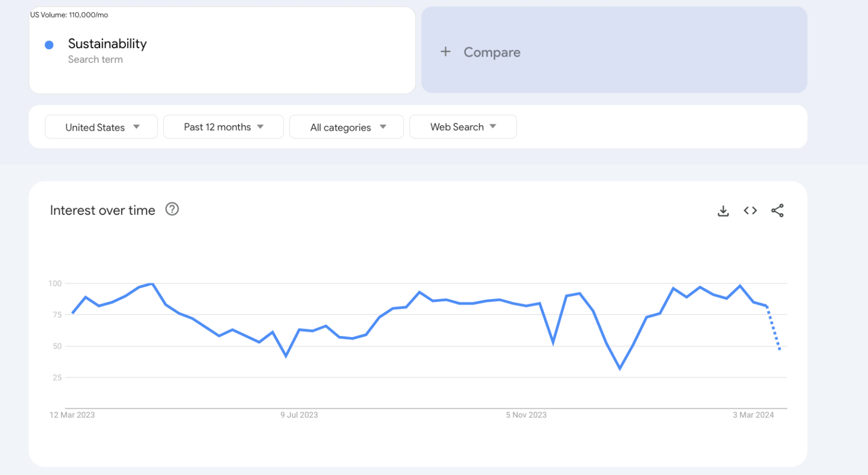Click the 9 Jul 2023 axis label

300,414
